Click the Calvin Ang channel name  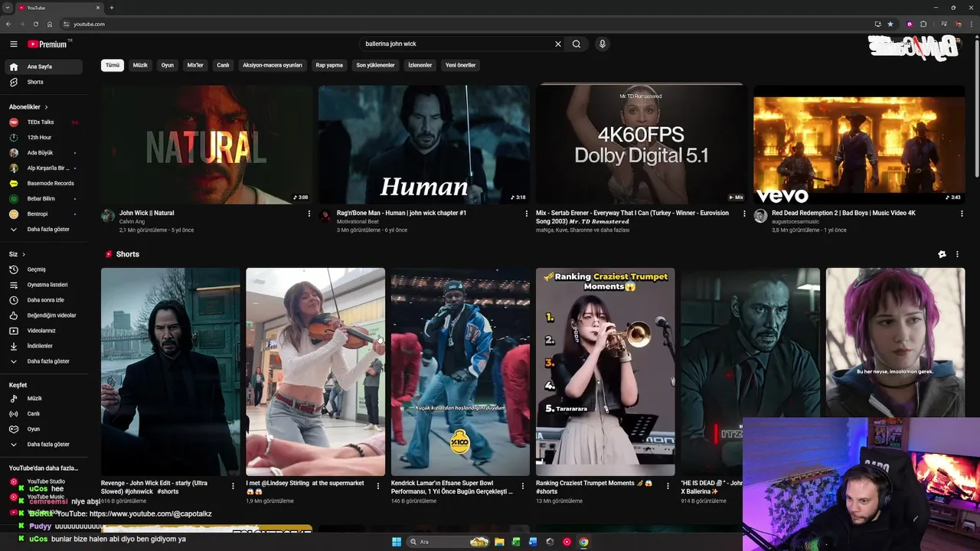pyautogui.click(x=132, y=221)
